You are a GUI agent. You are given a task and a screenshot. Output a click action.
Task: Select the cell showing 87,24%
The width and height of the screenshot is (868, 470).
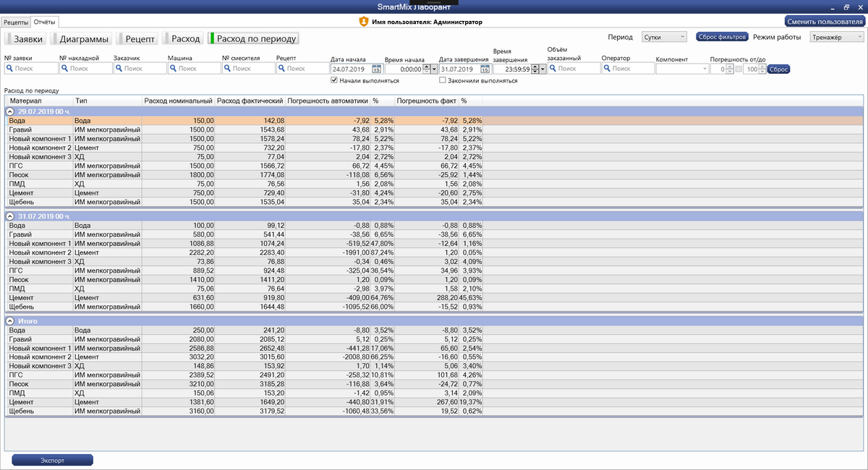click(x=383, y=252)
